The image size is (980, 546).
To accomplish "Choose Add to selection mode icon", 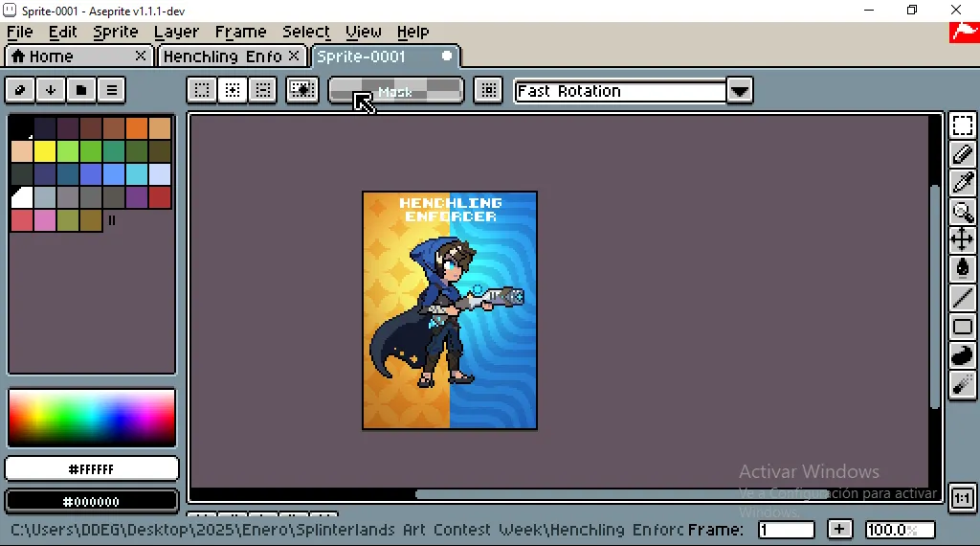I will pyautogui.click(x=233, y=90).
